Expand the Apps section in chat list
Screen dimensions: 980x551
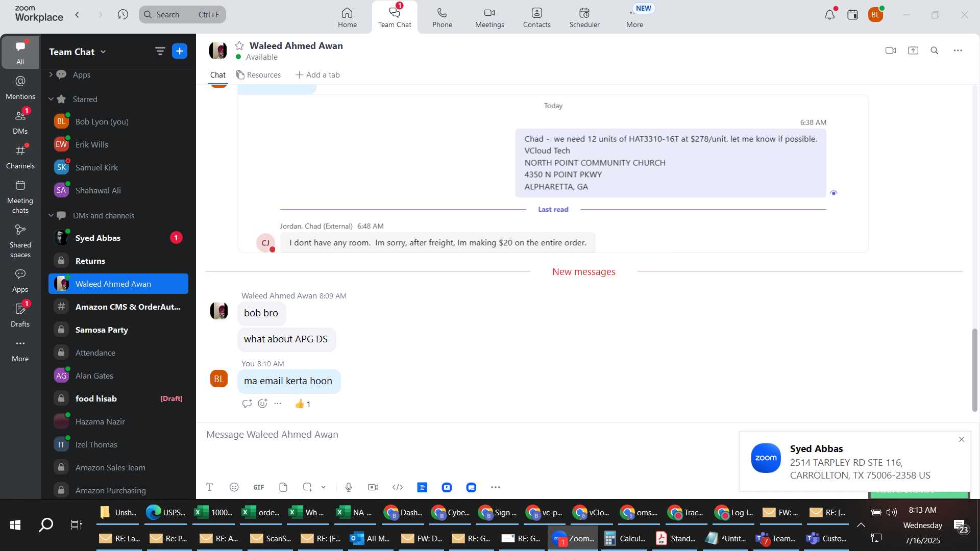pyautogui.click(x=51, y=74)
